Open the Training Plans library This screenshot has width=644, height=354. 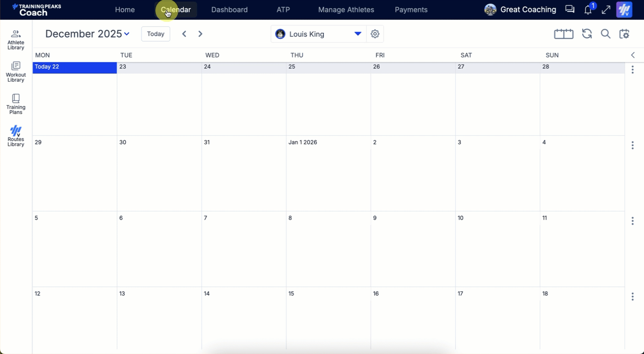coord(16,104)
